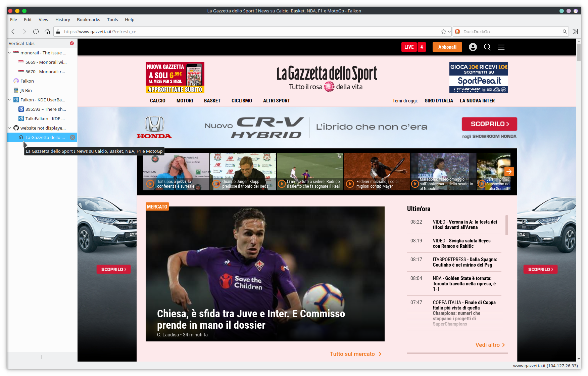Go back with the browser back arrow
This screenshot has height=376, width=588.
click(x=13, y=32)
